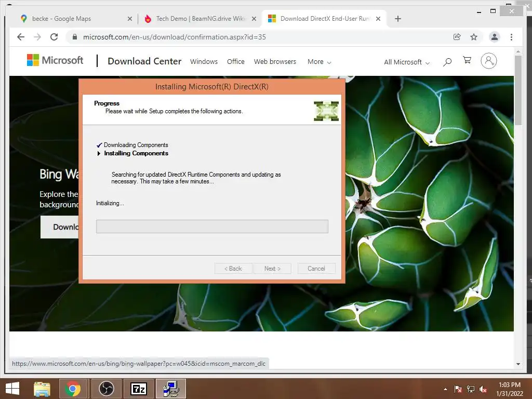Expand the All Microsoft dropdown
Image resolution: width=532 pixels, height=399 pixels.
click(x=407, y=62)
